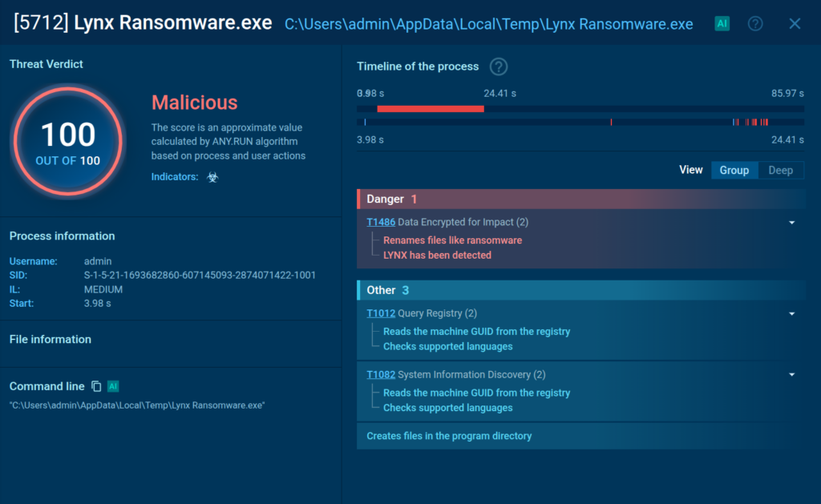Collapse the T1486 Data Encrypted dropdown arrow
Viewport: 821px width, 504px height.
pos(791,222)
